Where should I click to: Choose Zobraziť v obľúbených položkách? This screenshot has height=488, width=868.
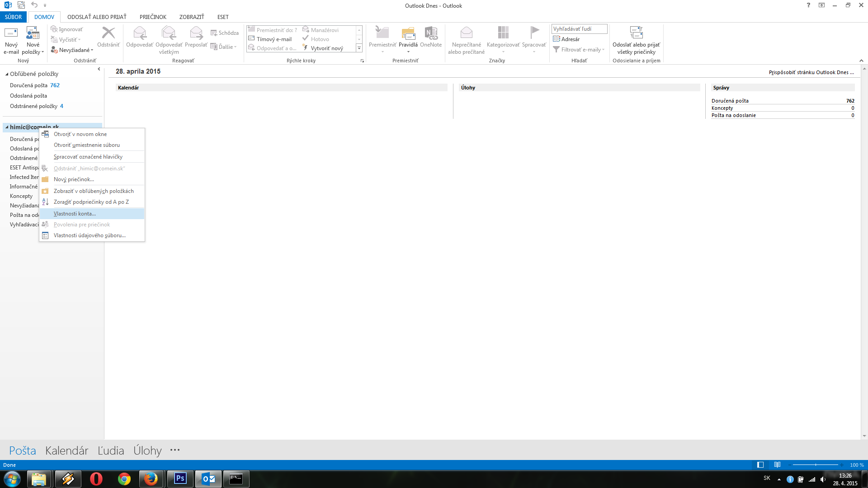92,191
